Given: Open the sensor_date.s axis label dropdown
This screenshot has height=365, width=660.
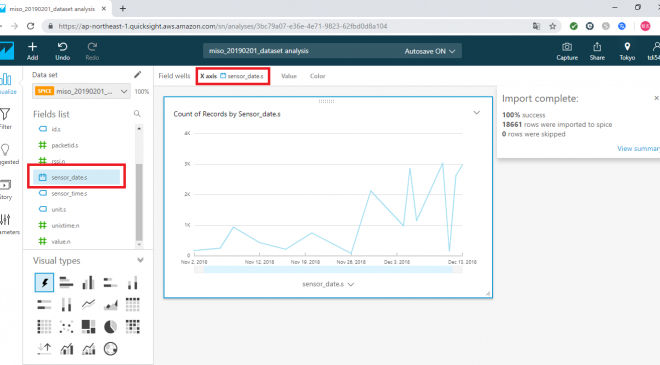Looking at the screenshot, I should click(328, 284).
